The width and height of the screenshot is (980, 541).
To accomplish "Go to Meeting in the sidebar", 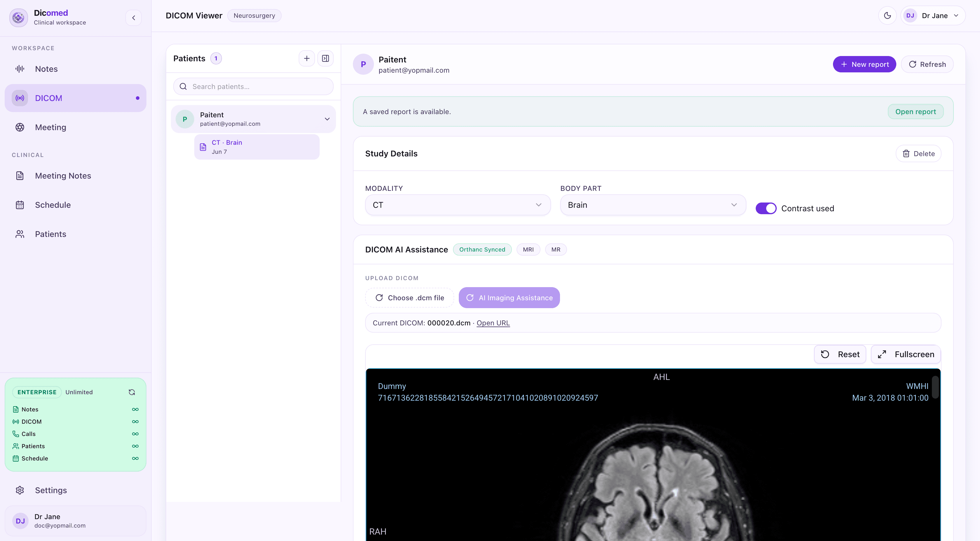I will pyautogui.click(x=75, y=127).
